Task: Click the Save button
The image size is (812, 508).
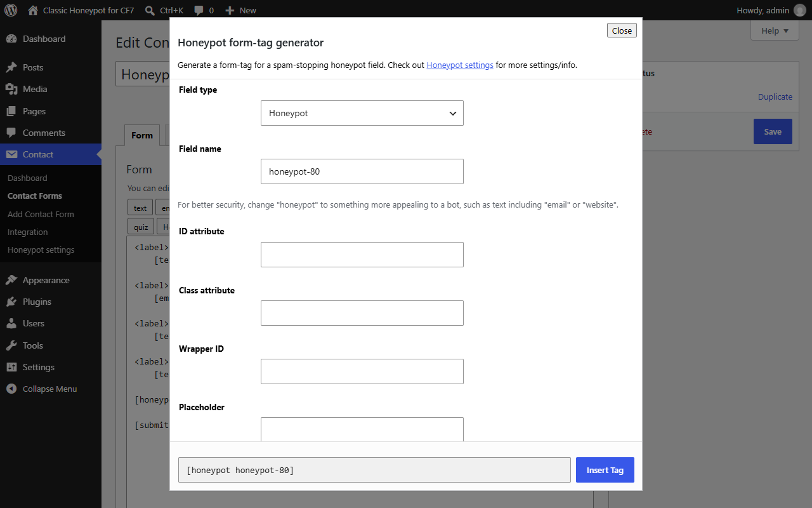Action: tap(773, 131)
